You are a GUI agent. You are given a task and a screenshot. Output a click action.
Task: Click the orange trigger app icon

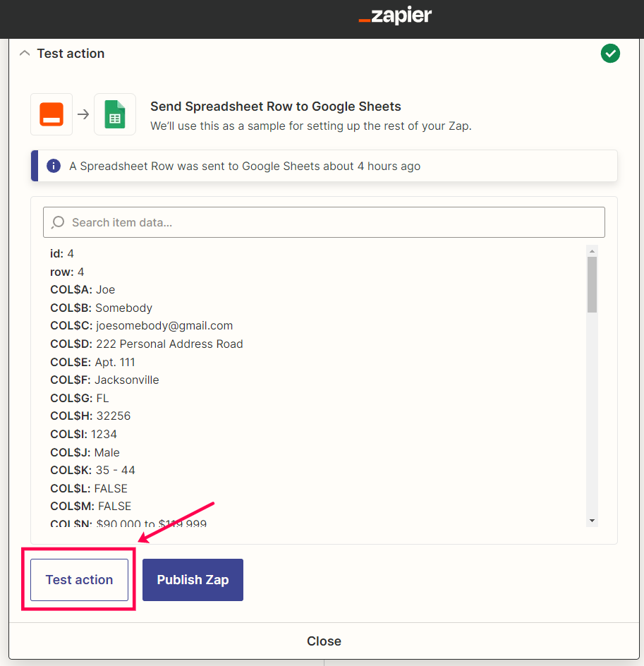pyautogui.click(x=51, y=114)
